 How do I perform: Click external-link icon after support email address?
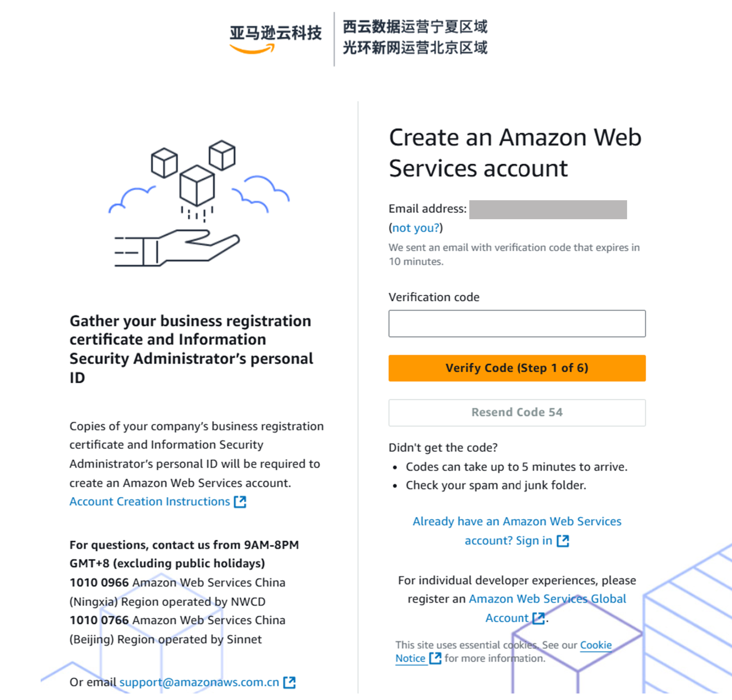tap(289, 682)
